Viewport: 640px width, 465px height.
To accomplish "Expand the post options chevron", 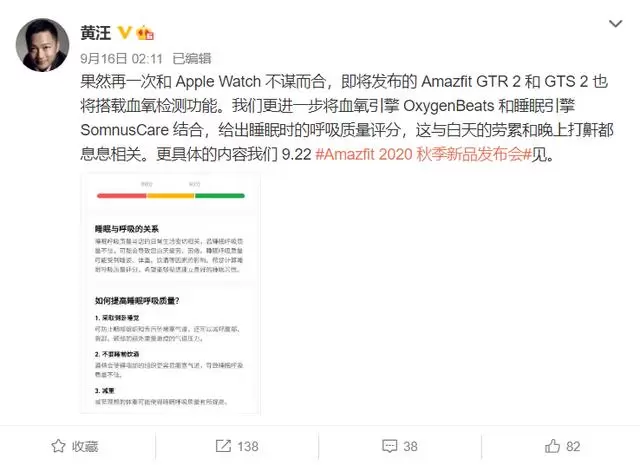I will pyautogui.click(x=616, y=24).
